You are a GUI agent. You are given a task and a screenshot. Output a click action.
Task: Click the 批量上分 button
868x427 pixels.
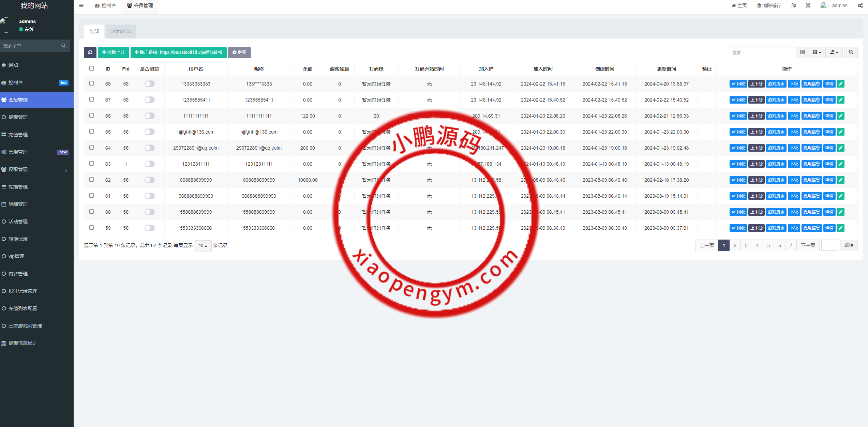click(113, 52)
